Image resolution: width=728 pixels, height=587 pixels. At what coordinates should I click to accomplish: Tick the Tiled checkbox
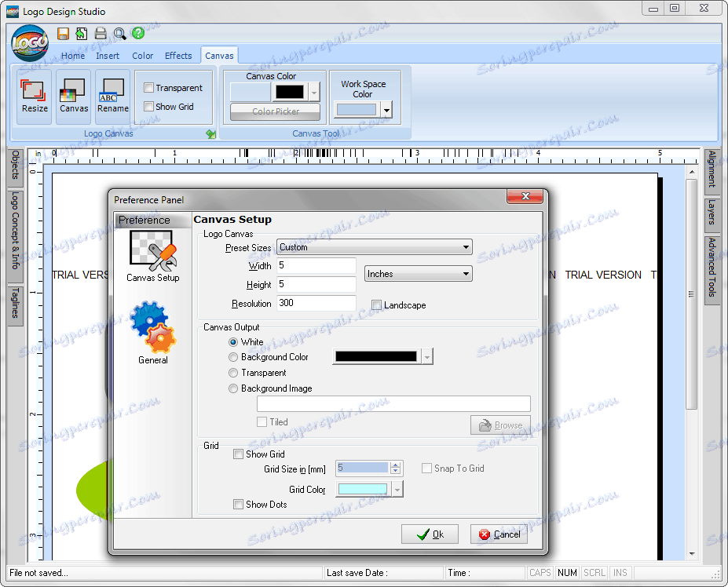262,421
